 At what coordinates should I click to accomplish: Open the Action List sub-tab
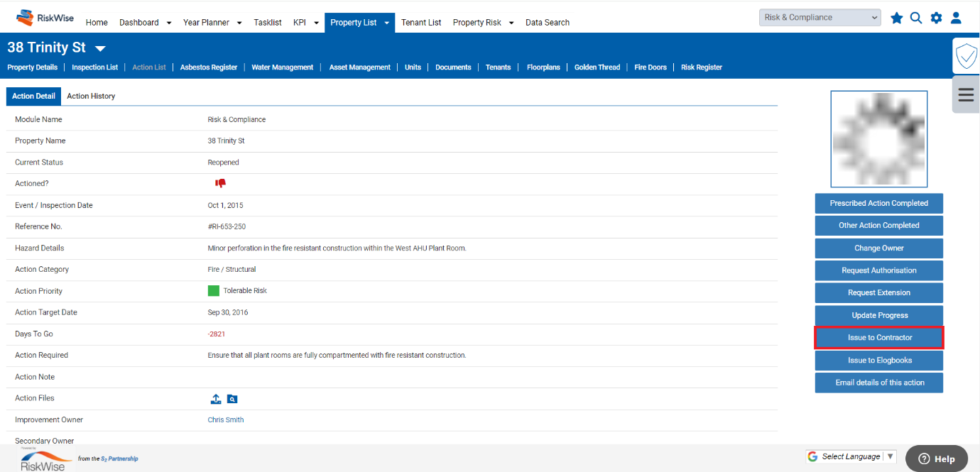point(149,67)
